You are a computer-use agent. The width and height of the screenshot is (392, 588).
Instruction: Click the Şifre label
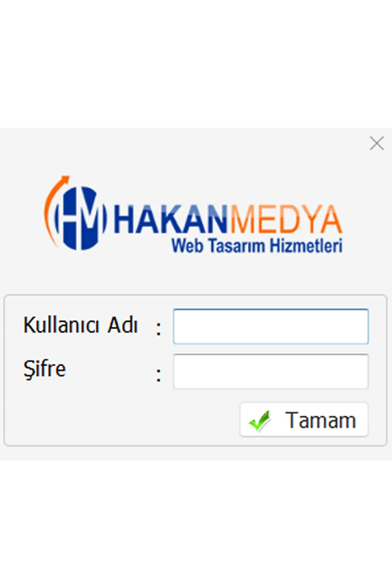coord(44,369)
